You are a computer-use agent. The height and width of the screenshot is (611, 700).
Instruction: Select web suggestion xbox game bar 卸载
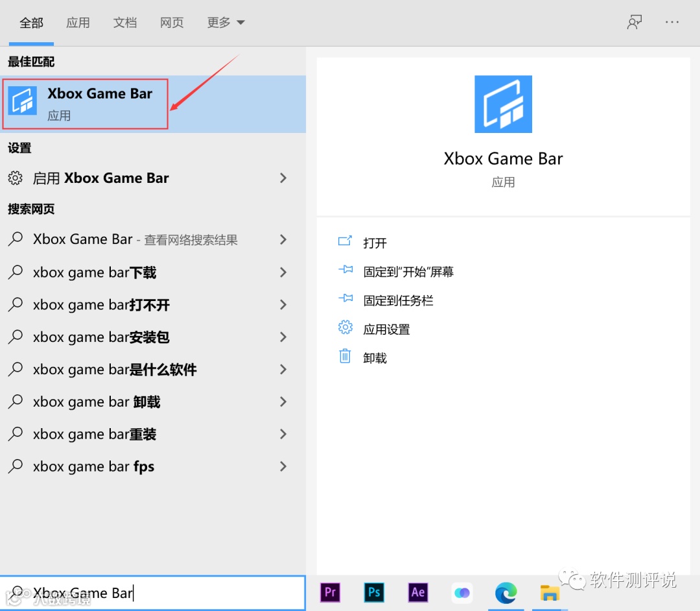click(153, 401)
